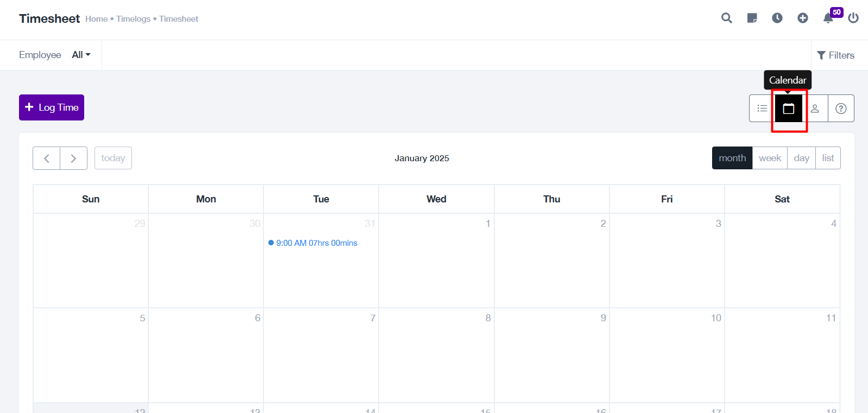Viewport: 868px width, 413px height.
Task: Click the Mon column header
Action: coord(206,199)
